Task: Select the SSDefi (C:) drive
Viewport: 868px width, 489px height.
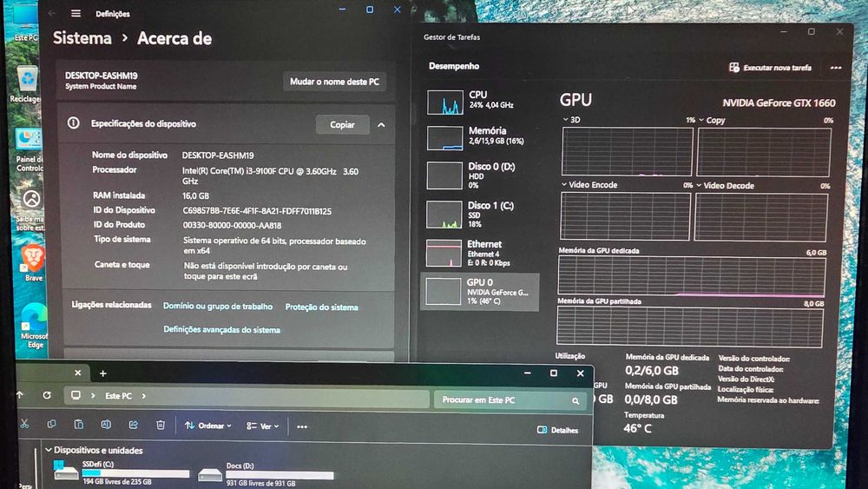Action: pyautogui.click(x=122, y=473)
